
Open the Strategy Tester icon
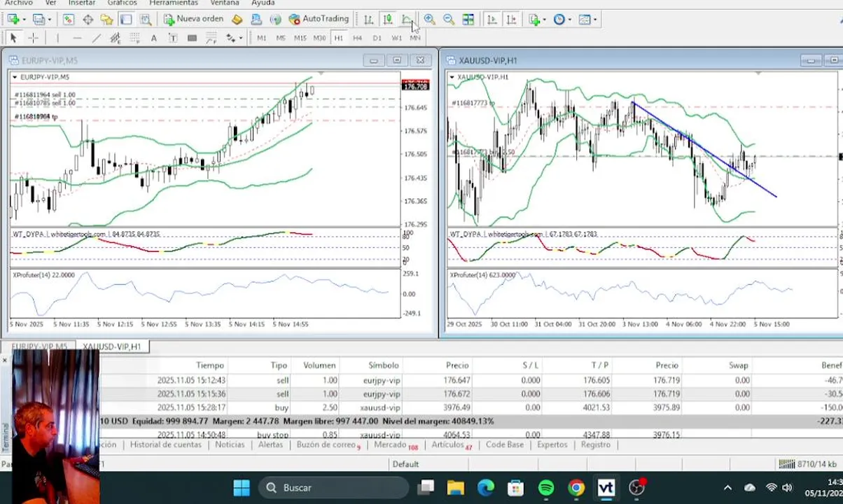[145, 19]
